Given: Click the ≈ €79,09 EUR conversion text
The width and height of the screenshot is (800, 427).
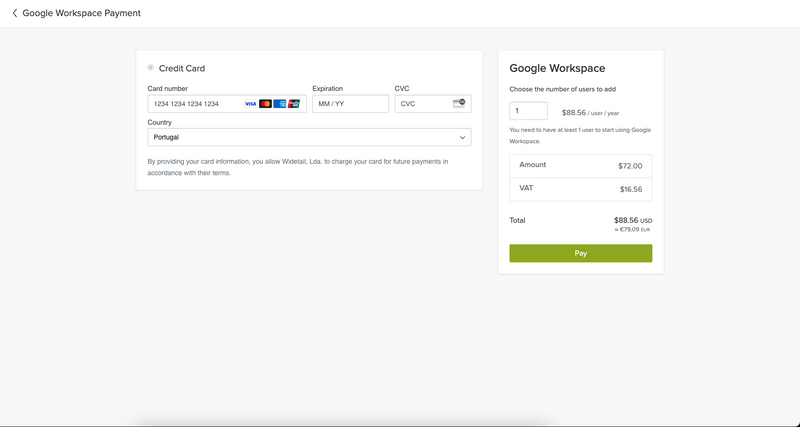Looking at the screenshot, I should 632,230.
